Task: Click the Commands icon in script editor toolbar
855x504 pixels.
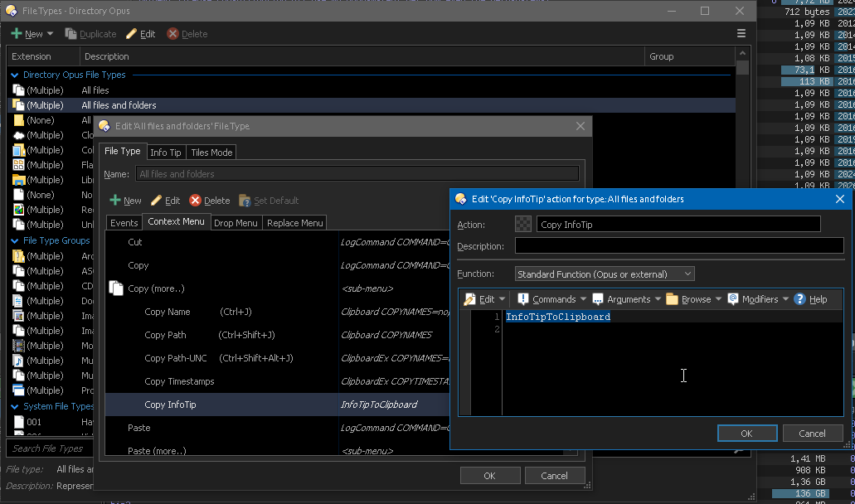Action: (x=523, y=299)
